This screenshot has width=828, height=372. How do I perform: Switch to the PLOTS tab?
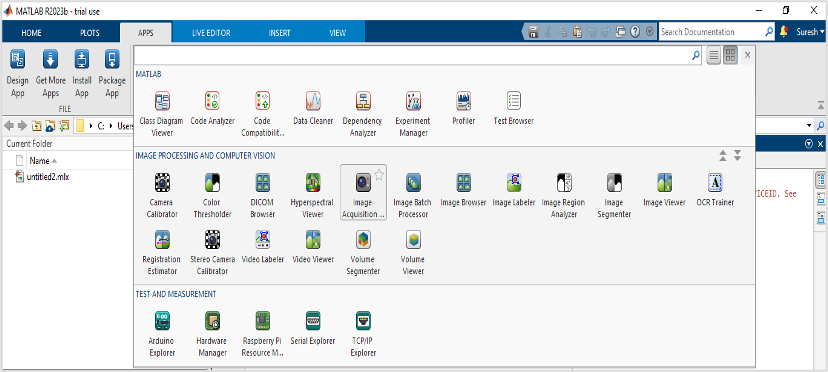pos(90,33)
